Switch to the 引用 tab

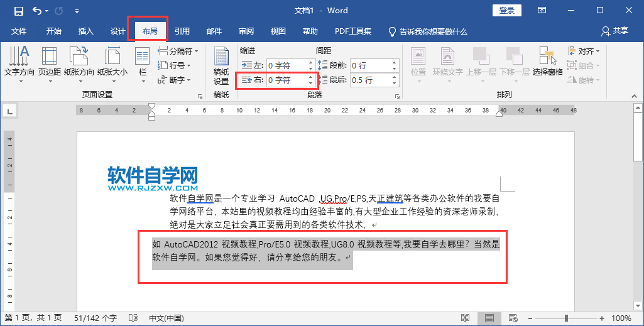182,31
